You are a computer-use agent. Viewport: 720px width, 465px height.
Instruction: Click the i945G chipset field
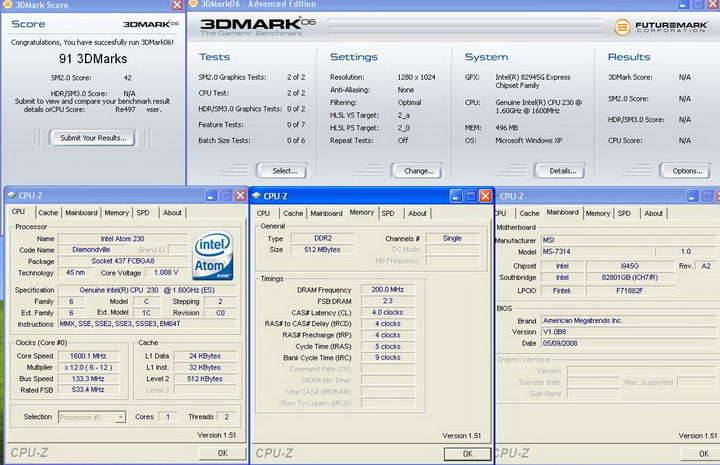[x=630, y=266]
